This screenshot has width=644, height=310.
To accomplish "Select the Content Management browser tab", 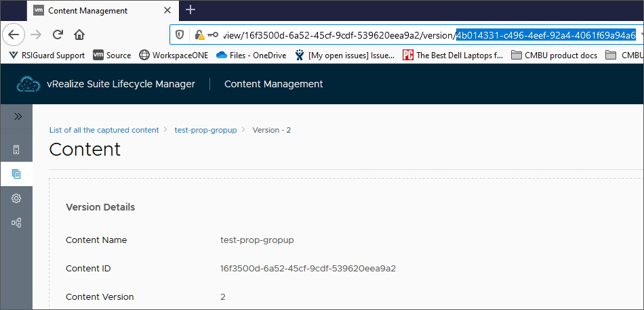I will point(102,11).
